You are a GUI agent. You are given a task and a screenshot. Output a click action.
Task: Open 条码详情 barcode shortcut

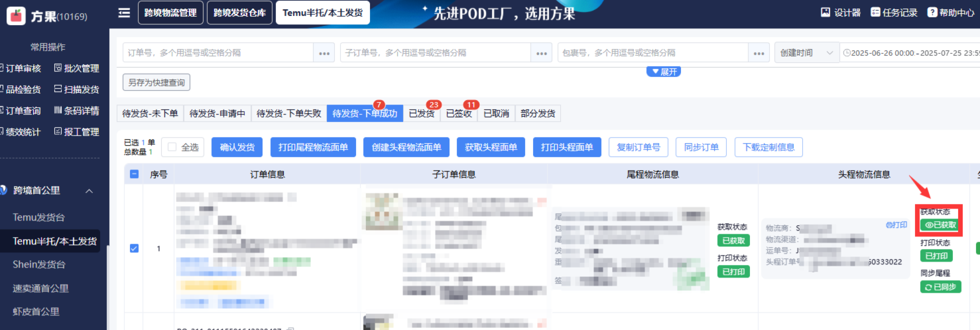76,111
